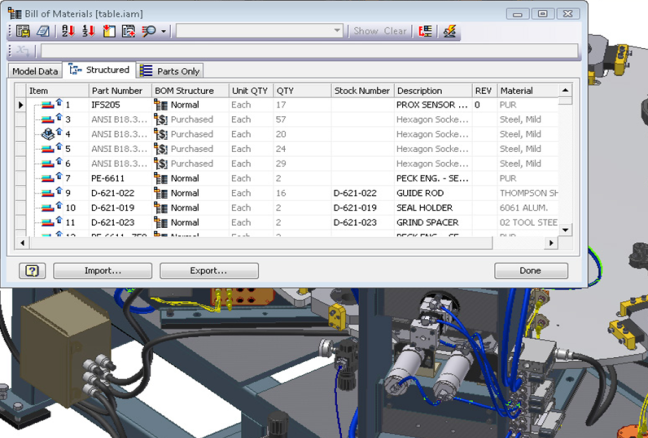Click the vertical scrollbar up arrow
The height and width of the screenshot is (438, 648).
565,90
